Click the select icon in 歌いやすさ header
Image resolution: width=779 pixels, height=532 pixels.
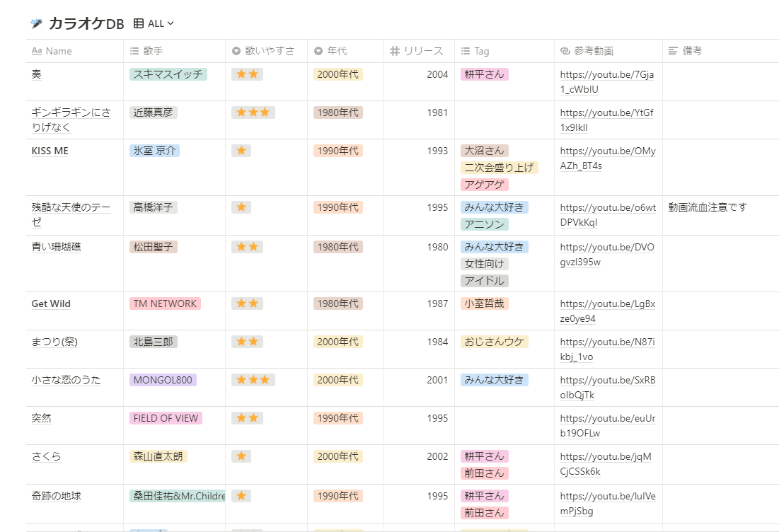[236, 51]
